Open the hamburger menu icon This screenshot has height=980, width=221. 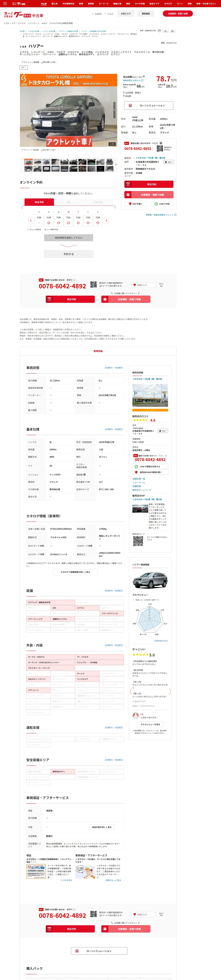coord(5,3)
